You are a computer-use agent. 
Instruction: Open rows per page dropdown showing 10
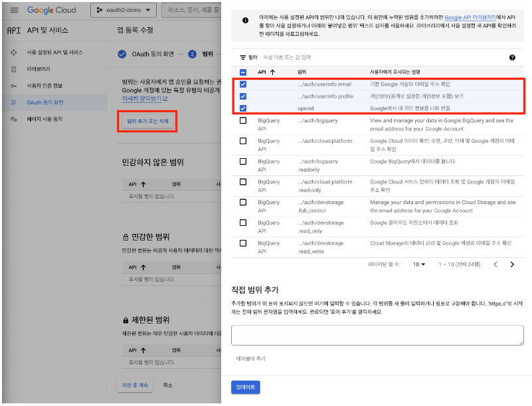point(419,264)
